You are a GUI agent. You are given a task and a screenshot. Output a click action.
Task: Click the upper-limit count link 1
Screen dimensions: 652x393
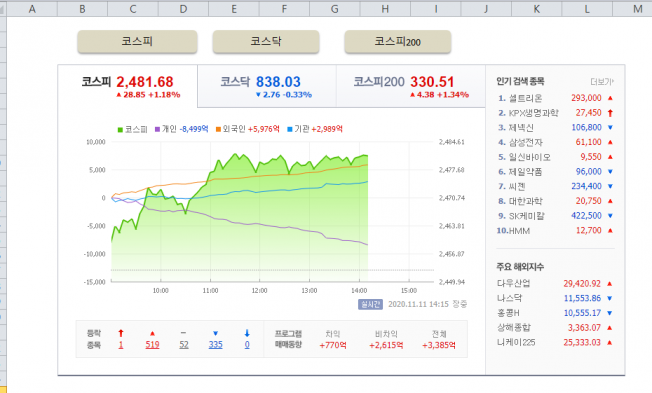[x=121, y=345]
